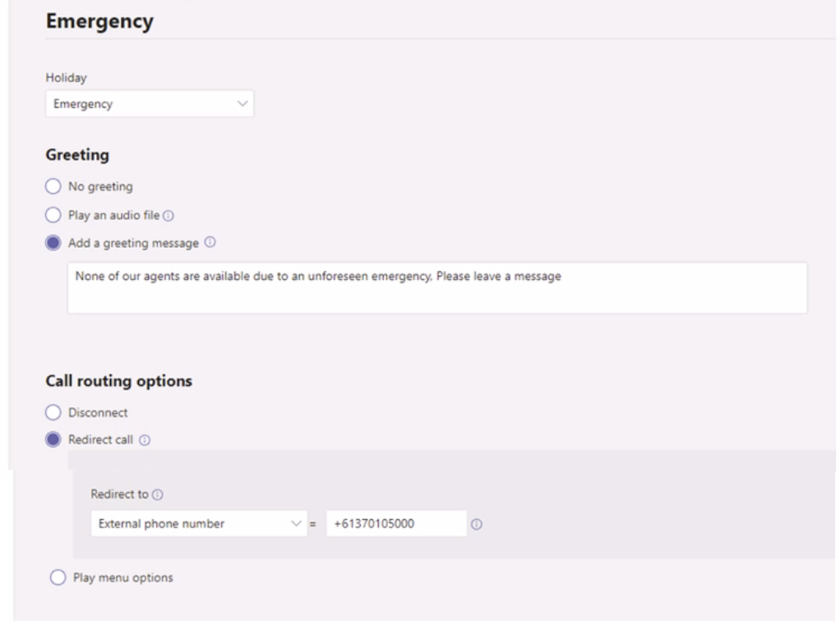Screen dimensions: 840x625
Task: Click the No greeting label text
Action: coord(101,186)
